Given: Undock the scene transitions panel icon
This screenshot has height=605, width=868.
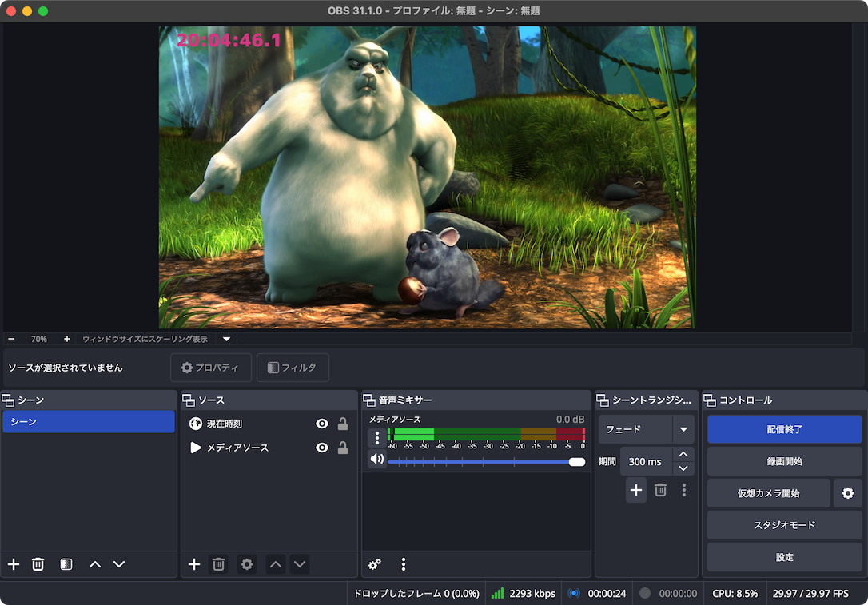Looking at the screenshot, I should click(x=603, y=400).
